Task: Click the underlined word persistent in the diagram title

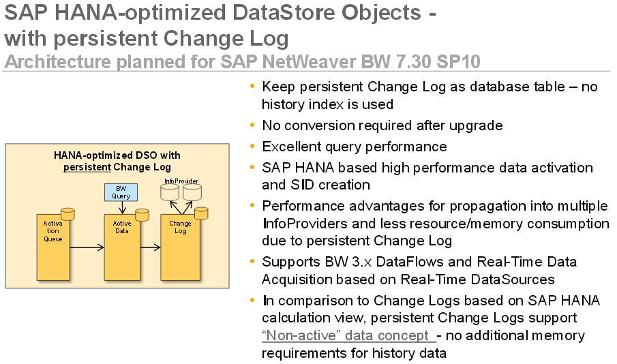Action: click(x=87, y=167)
